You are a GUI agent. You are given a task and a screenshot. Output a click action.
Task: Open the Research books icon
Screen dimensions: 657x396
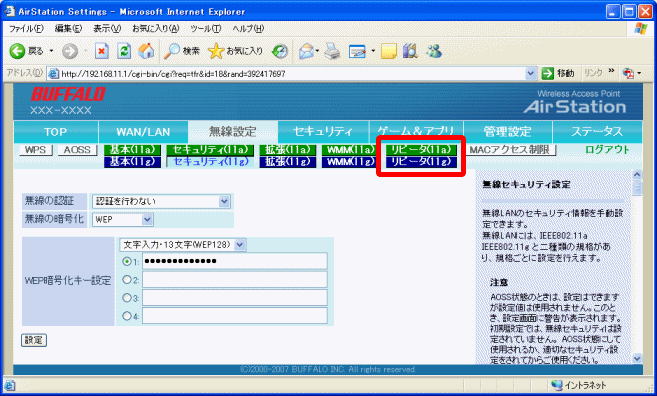coord(410,52)
